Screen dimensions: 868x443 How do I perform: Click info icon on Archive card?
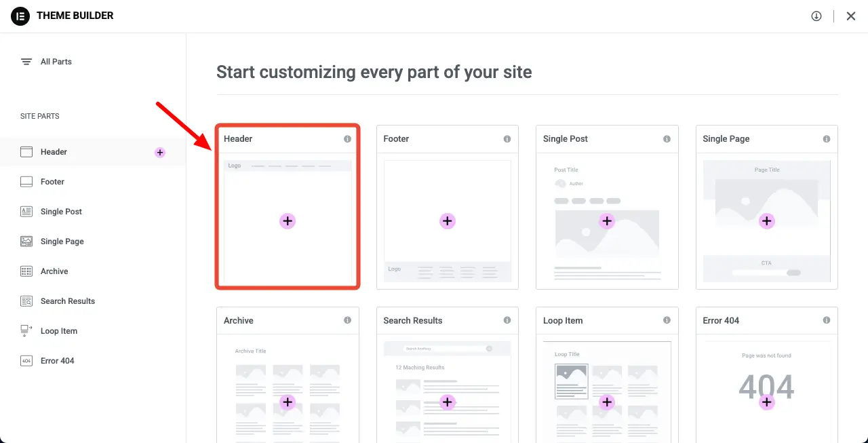pos(347,320)
